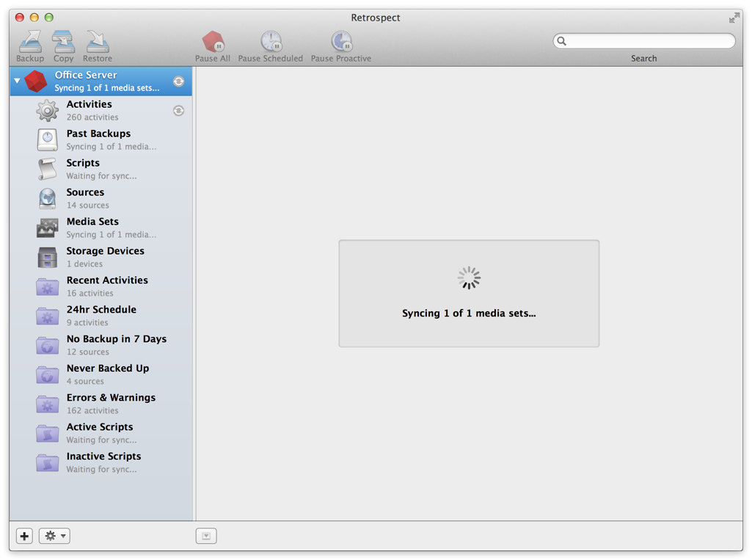
Task: Select the Sources globe drive icon
Action: click(x=48, y=198)
